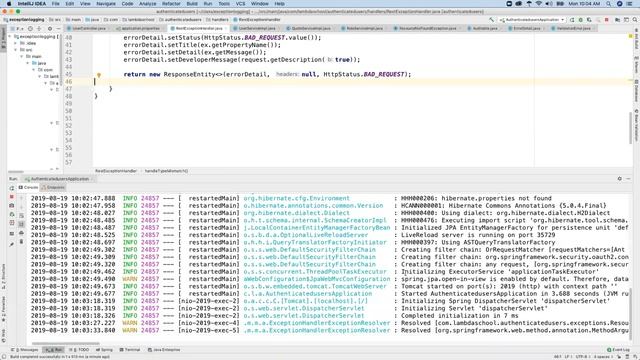Switch to the Endpoints tab

coord(53,187)
